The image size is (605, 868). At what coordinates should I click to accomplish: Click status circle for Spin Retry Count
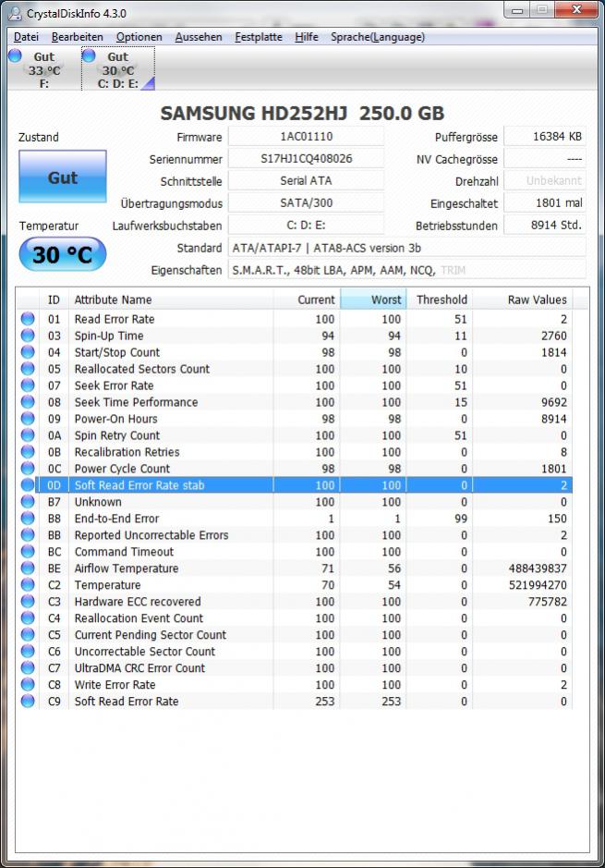click(x=28, y=435)
